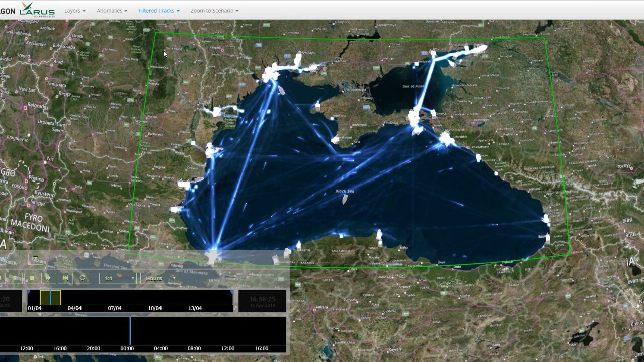Click the blue playhead at 00:00 on the hourly timeline
644x362 pixels.
click(x=130, y=330)
